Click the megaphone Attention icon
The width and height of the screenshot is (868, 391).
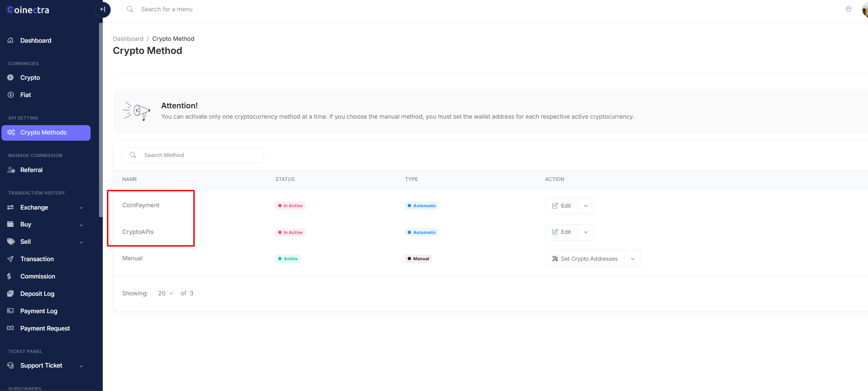136,111
